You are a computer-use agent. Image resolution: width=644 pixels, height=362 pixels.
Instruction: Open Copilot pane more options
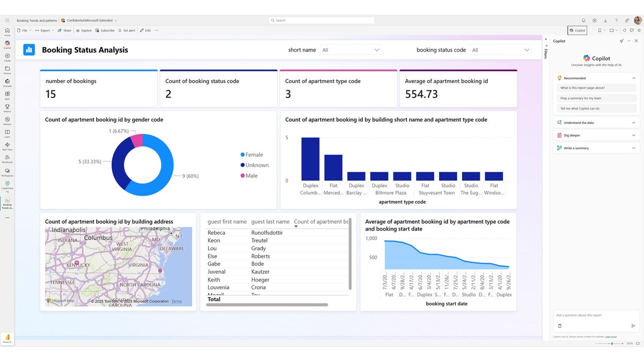(629, 41)
